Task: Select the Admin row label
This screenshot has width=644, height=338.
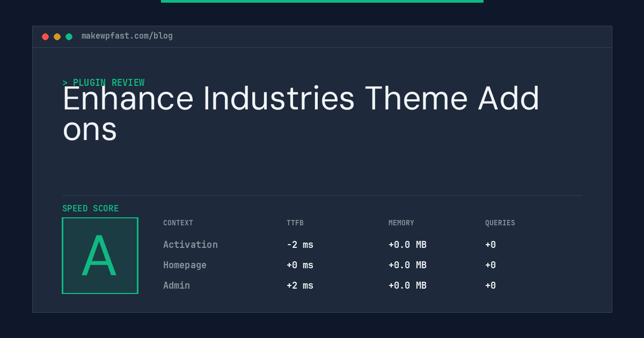Action: pyautogui.click(x=177, y=285)
